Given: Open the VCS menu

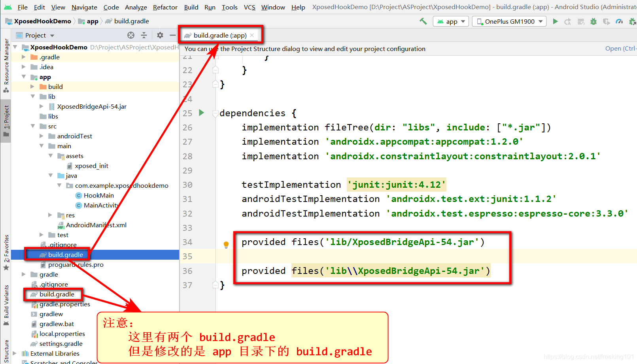Looking at the screenshot, I should pos(250,7).
